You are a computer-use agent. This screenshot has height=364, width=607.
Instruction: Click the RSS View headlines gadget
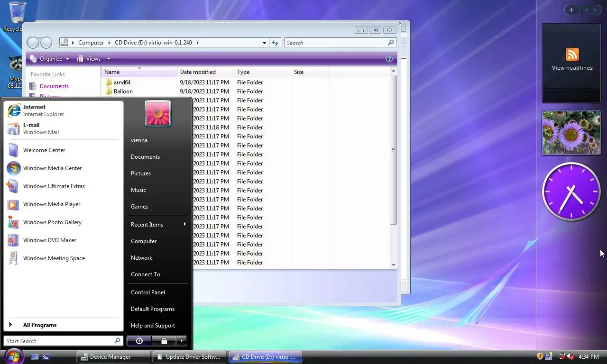(572, 63)
